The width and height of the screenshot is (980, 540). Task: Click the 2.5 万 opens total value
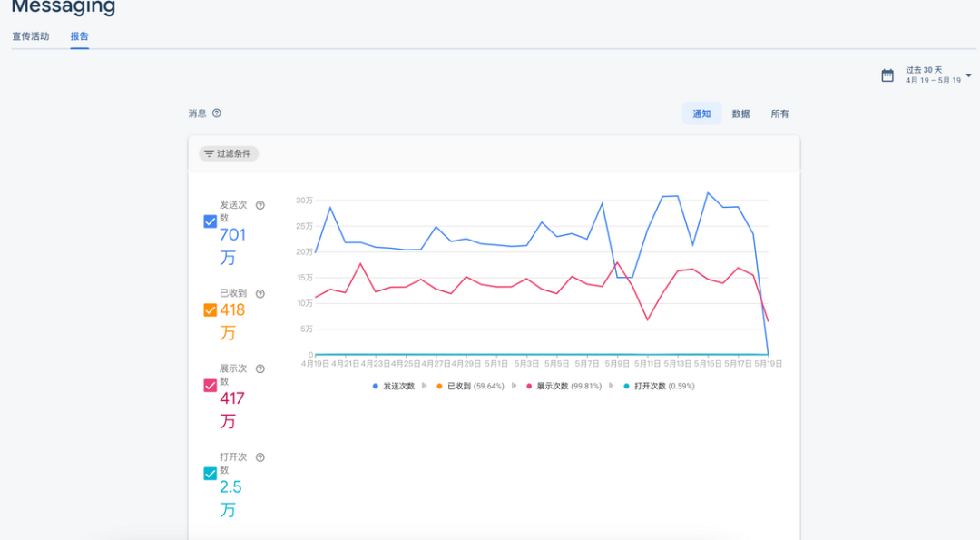tap(230, 498)
